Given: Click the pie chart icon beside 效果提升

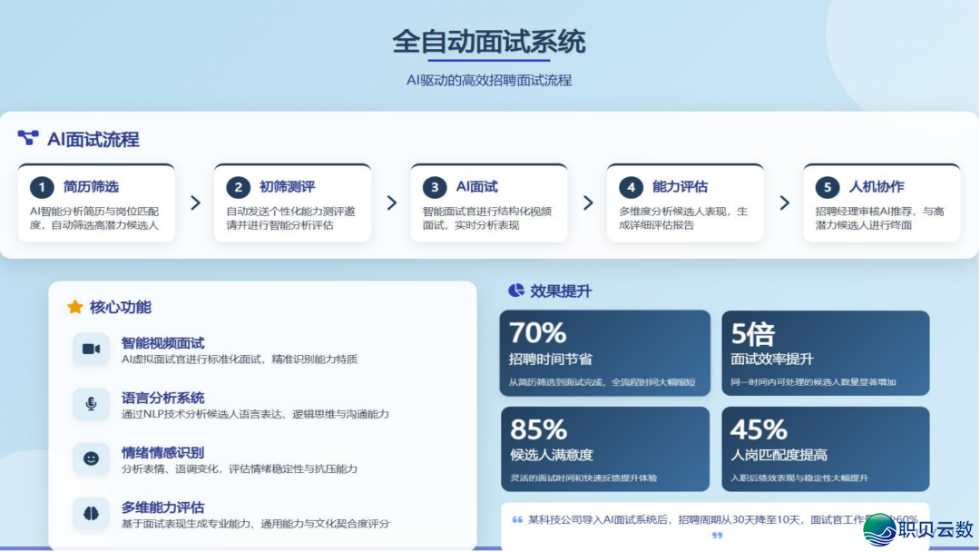Looking at the screenshot, I should (515, 290).
